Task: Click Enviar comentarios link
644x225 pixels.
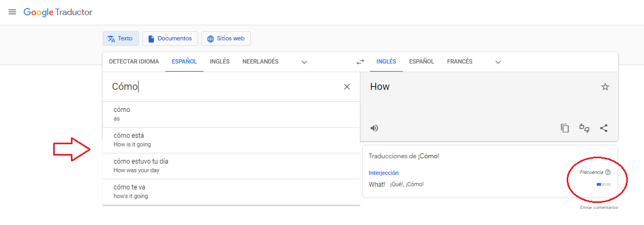Action: 599,207
